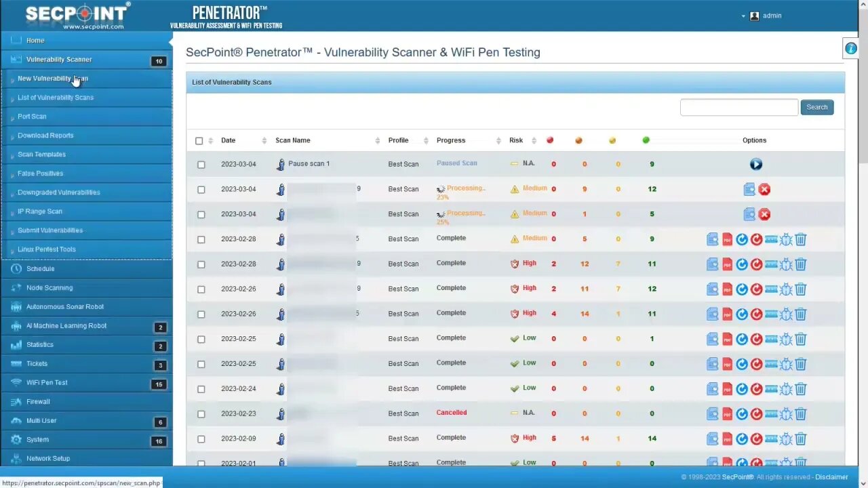Sort by the orange medium-risk dot column
Viewport: 868px width, 488px height.
[x=578, y=141]
